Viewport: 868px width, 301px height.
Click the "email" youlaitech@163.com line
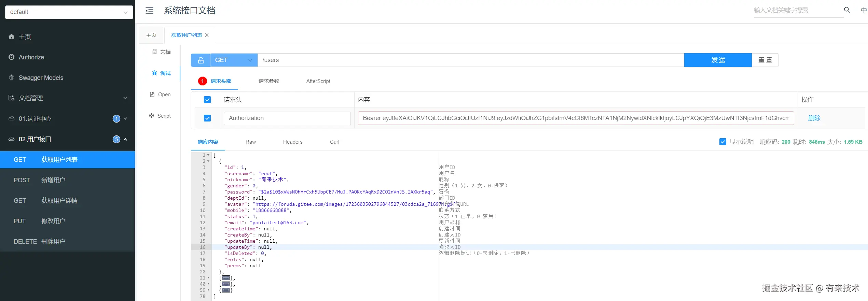pos(266,223)
